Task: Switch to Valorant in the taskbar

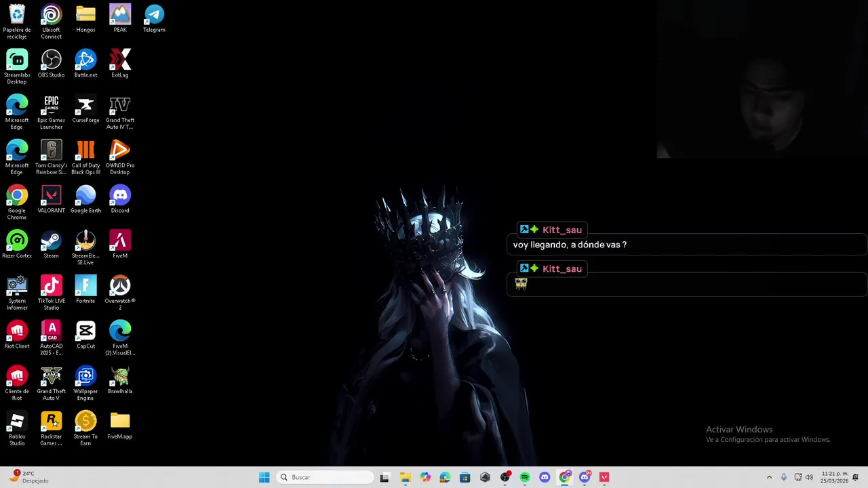Action: 604,477
